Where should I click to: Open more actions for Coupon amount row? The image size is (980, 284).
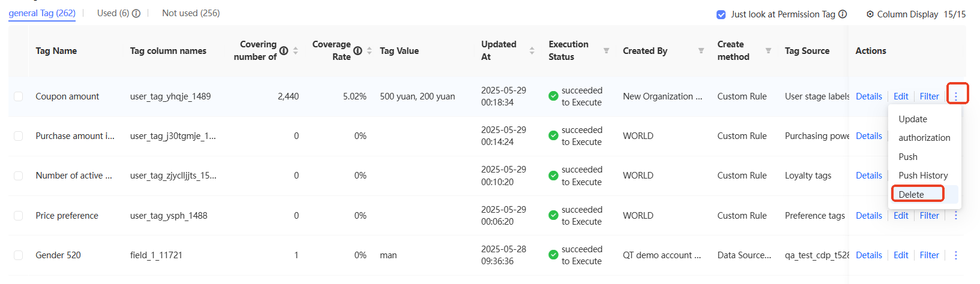(x=956, y=96)
